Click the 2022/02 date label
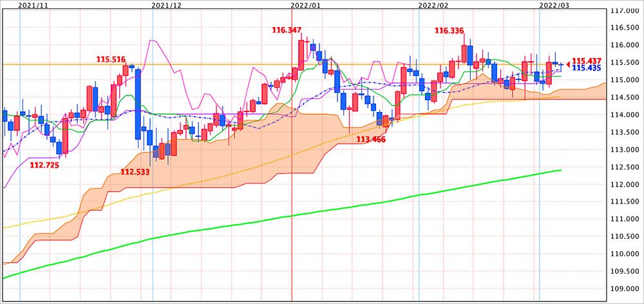Image resolution: width=644 pixels, height=304 pixels. point(433,5)
